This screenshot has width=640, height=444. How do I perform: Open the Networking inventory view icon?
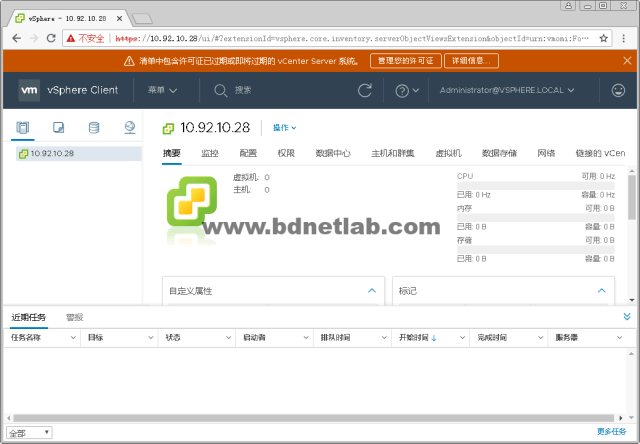tap(130, 128)
